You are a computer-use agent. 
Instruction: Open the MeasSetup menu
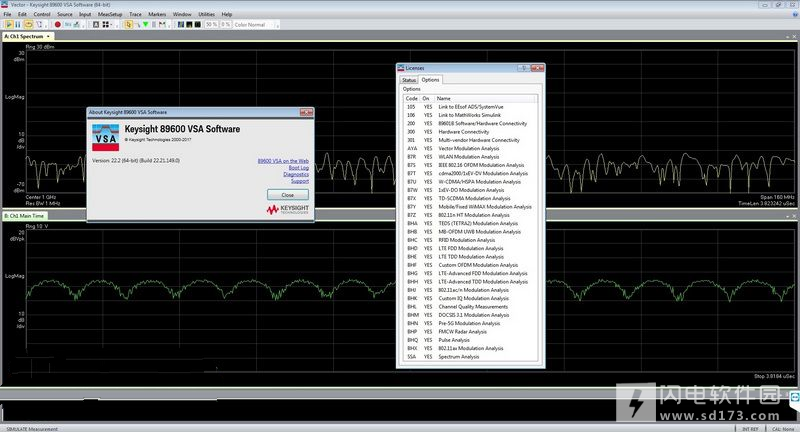point(110,14)
